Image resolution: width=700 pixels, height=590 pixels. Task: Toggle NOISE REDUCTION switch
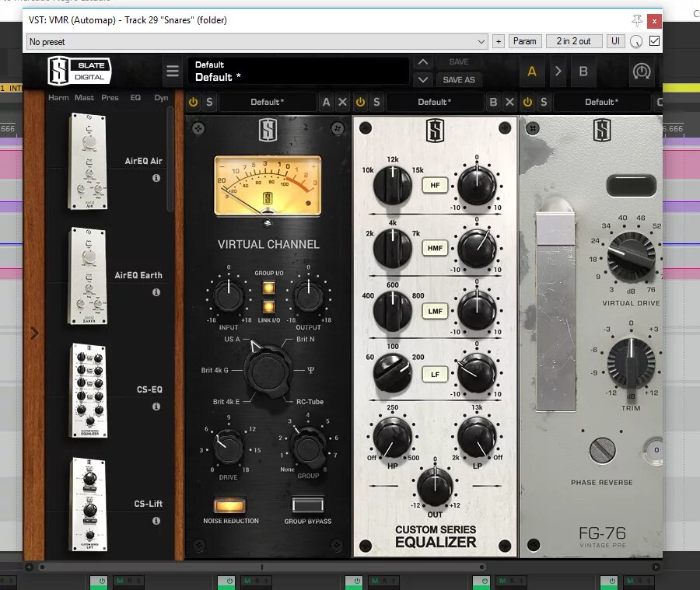pyautogui.click(x=229, y=505)
